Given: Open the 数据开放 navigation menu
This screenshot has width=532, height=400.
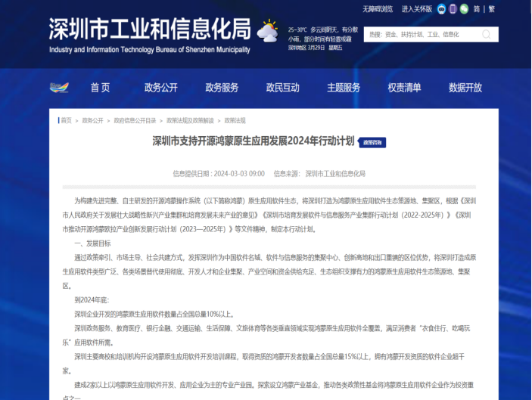Looking at the screenshot, I should click(x=465, y=88).
